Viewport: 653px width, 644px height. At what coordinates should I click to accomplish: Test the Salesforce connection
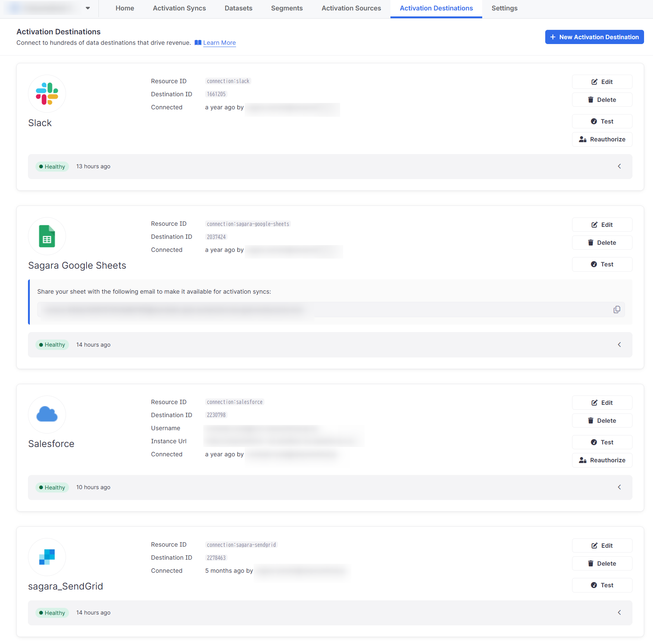602,442
